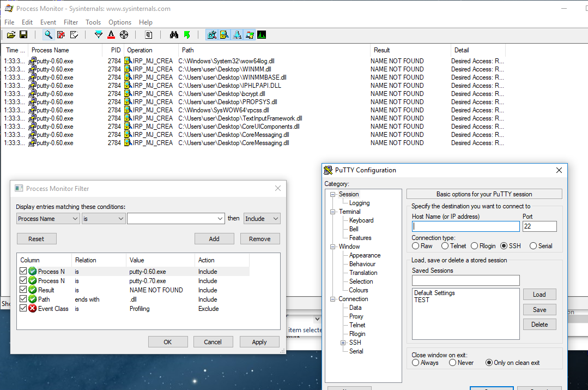Click inside the Host Name input field
The image size is (588, 390).
[x=465, y=226]
